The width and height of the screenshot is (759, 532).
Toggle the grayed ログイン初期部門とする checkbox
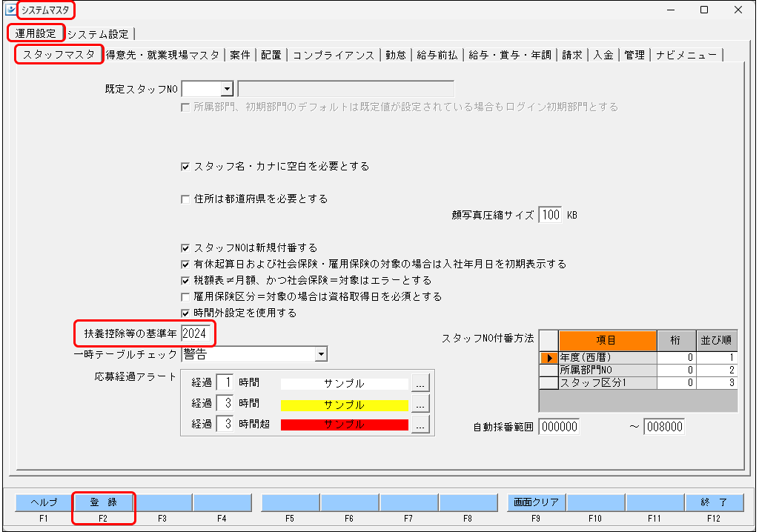[x=185, y=107]
